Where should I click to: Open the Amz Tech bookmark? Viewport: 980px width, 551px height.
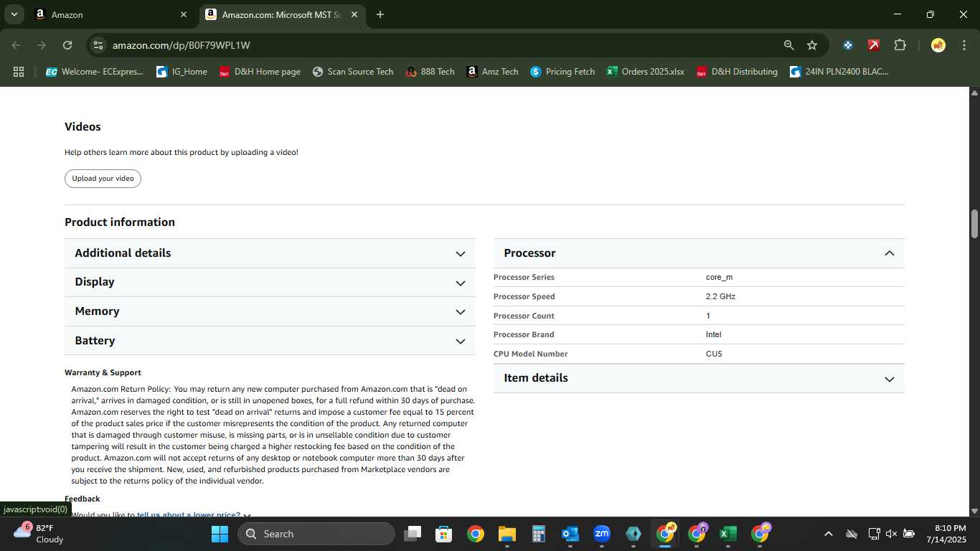click(x=492, y=72)
